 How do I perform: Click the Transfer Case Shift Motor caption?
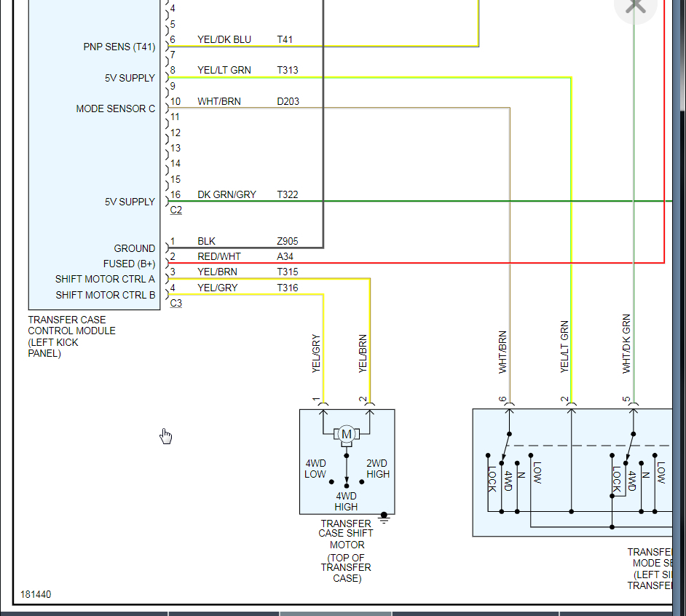pos(346,550)
